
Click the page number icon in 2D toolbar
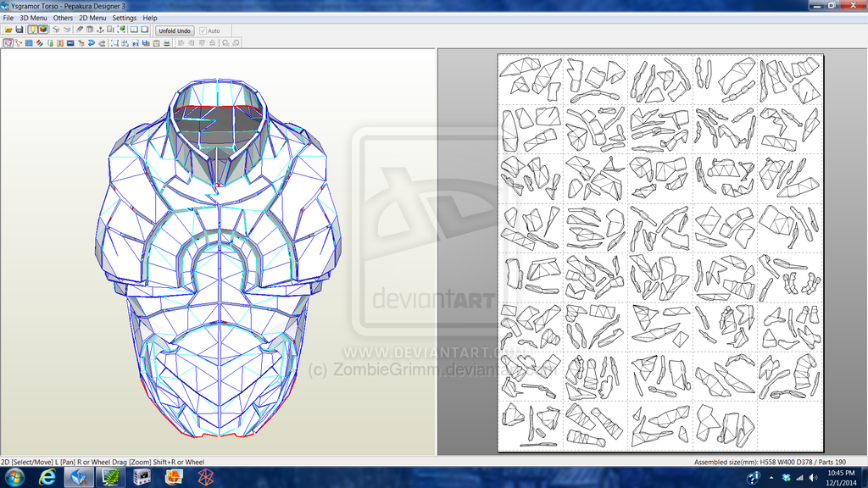point(136,42)
